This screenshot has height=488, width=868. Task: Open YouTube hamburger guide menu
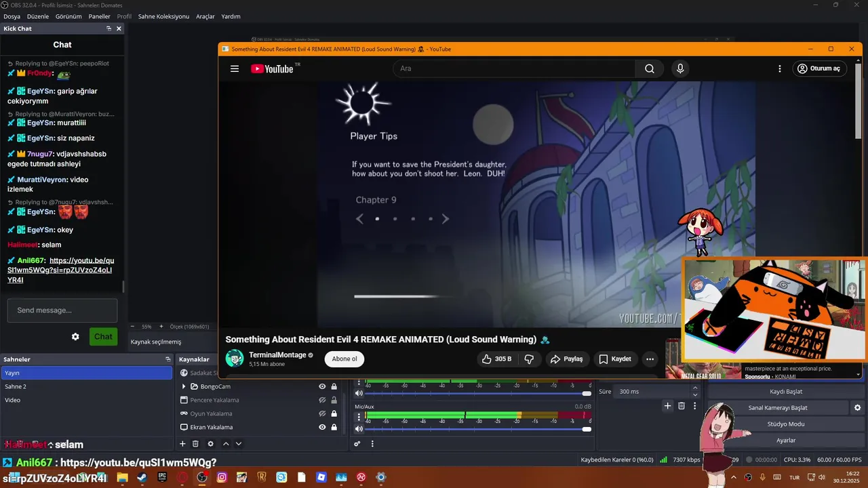[235, 68]
